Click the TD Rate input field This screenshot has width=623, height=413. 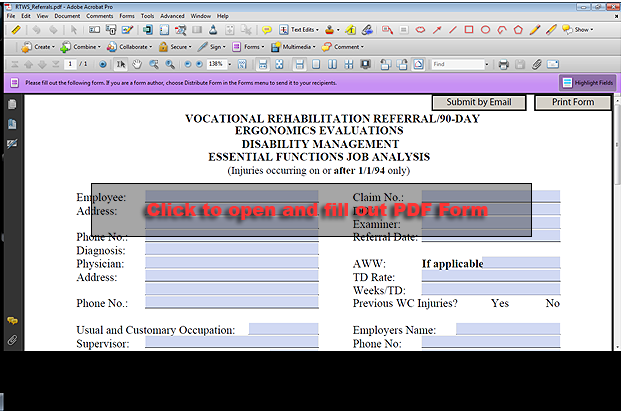click(491, 276)
